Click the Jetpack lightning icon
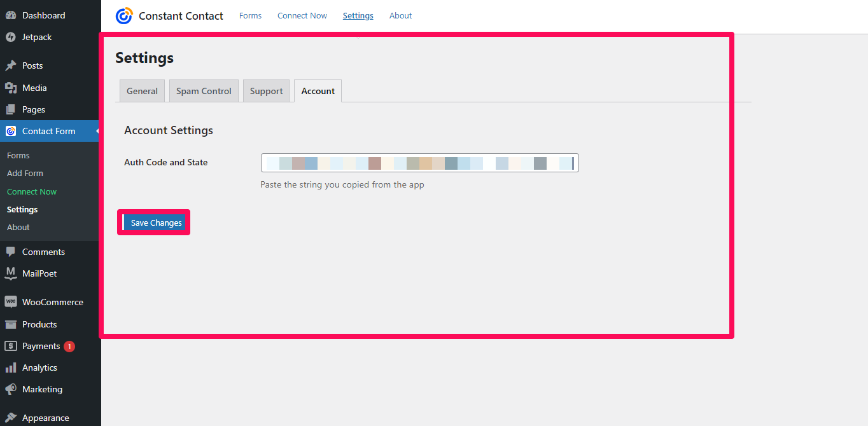Screen dimensions: 868x426 11,37
